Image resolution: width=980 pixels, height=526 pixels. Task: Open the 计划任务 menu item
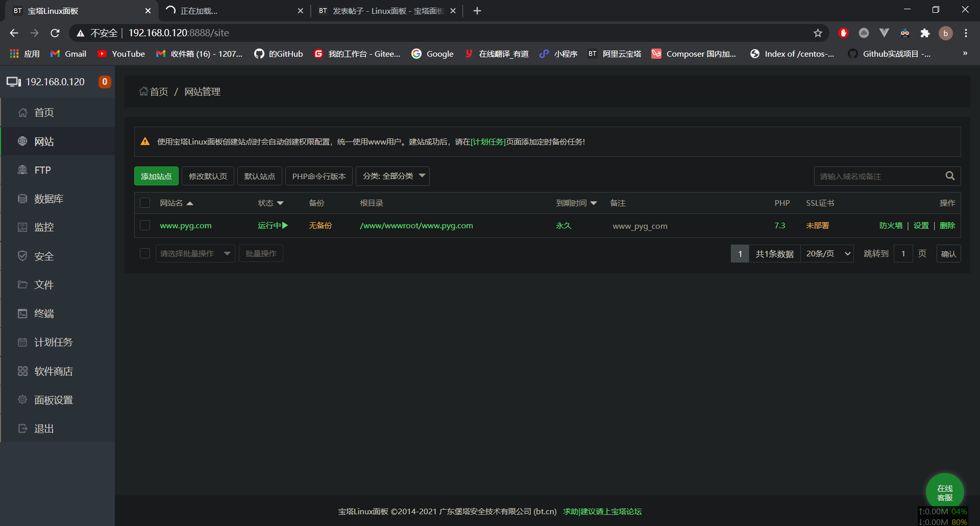pyautogui.click(x=53, y=342)
